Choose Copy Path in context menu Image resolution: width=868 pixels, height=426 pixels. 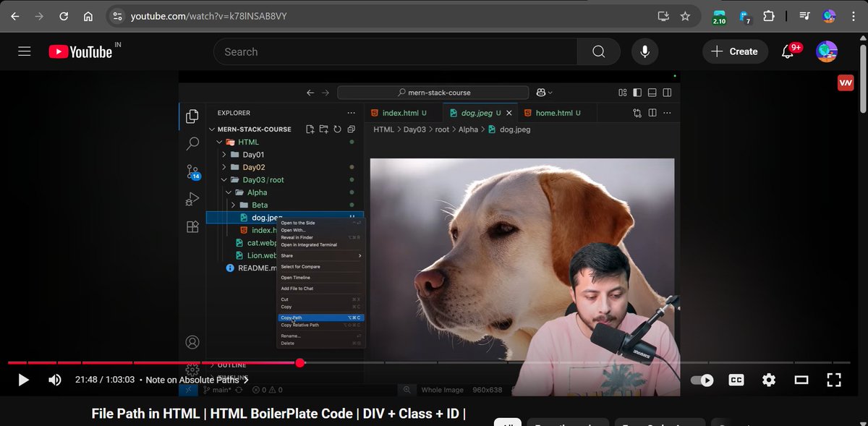point(320,318)
